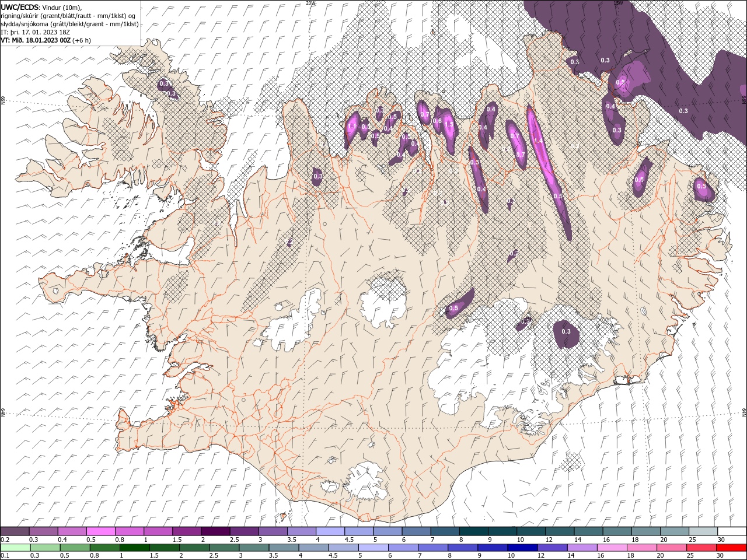The image size is (747, 560).
Task: Click the line 'rigning/skúrir (grænt/blátt/rautt - mm/1klst) og'
Action: coord(68,16)
